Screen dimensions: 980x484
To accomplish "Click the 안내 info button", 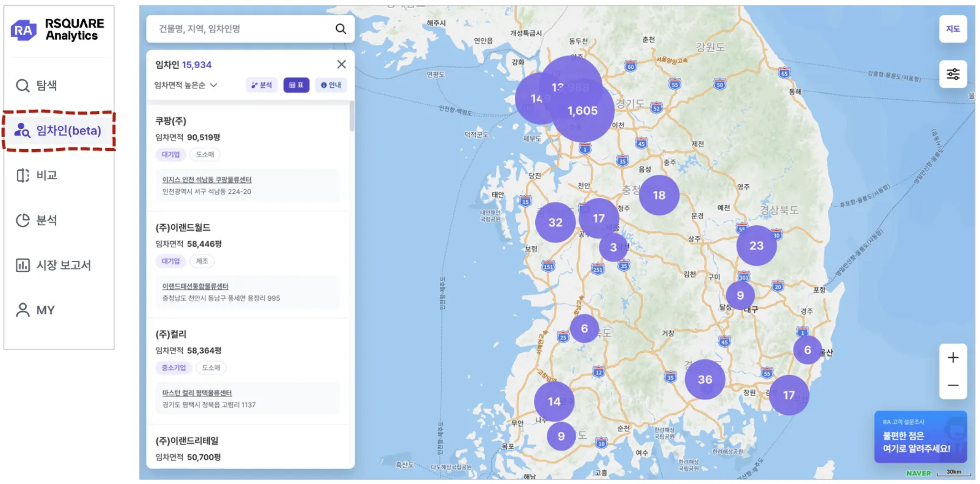I will (331, 85).
